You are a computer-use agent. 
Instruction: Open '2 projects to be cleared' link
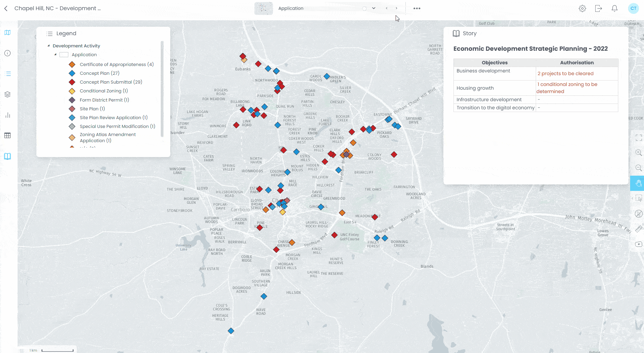click(565, 73)
